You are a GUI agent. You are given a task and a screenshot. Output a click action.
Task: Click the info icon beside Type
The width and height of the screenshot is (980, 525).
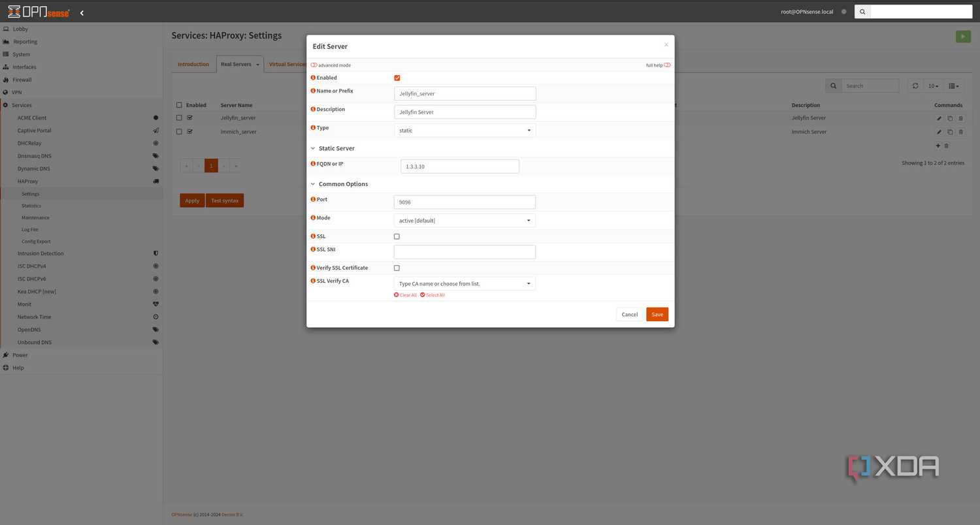[313, 128]
